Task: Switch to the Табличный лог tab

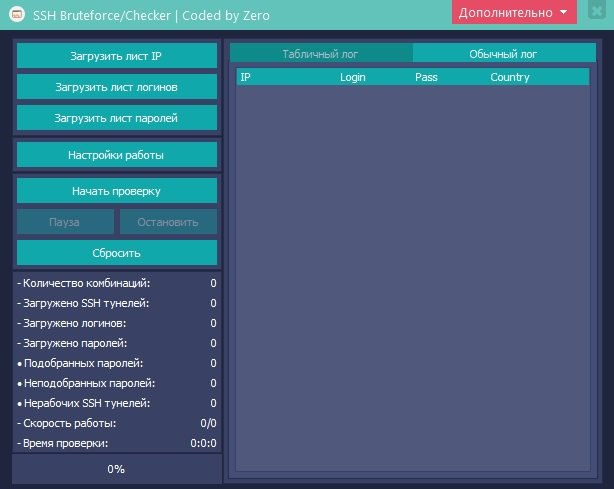Action: (x=320, y=54)
